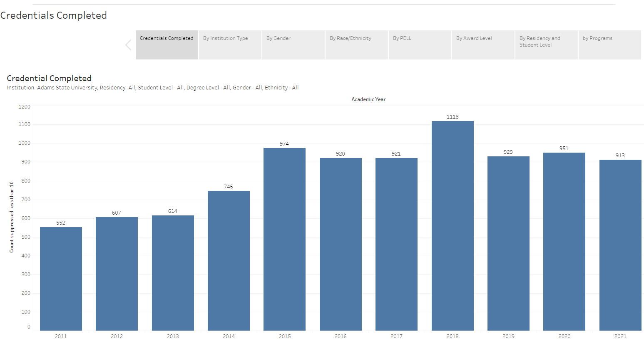Select the 2014 bar labeled 745
Image resolution: width=644 pixels, height=346 pixels.
pyautogui.click(x=229, y=261)
